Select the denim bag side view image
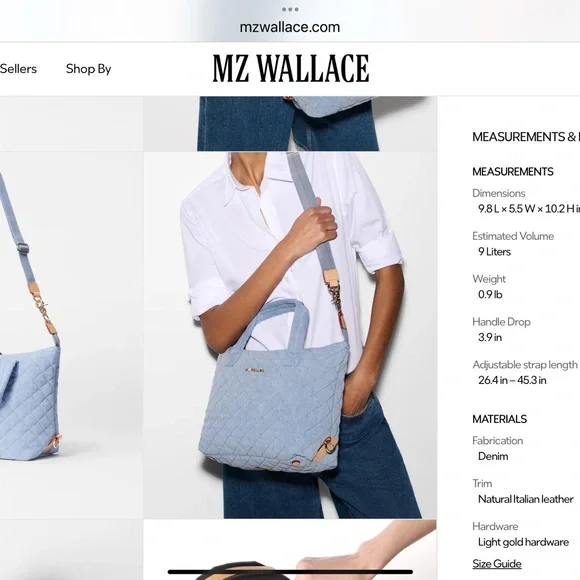Image resolution: width=580 pixels, height=580 pixels. click(71, 335)
